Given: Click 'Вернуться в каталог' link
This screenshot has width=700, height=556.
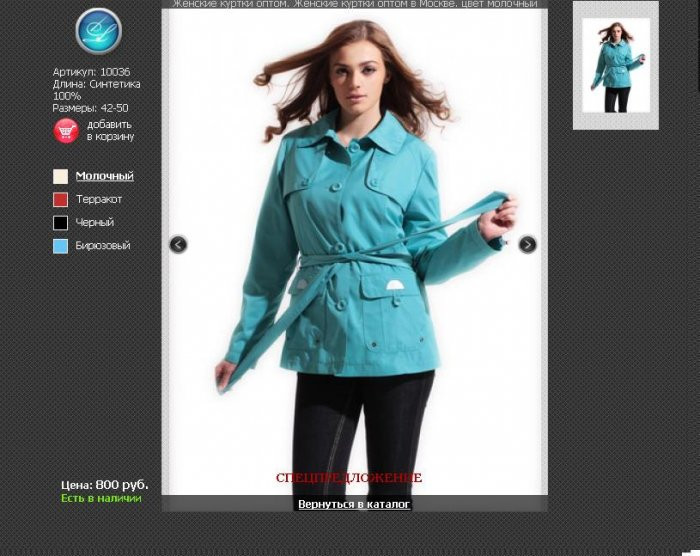Looking at the screenshot, I should pyautogui.click(x=354, y=504).
